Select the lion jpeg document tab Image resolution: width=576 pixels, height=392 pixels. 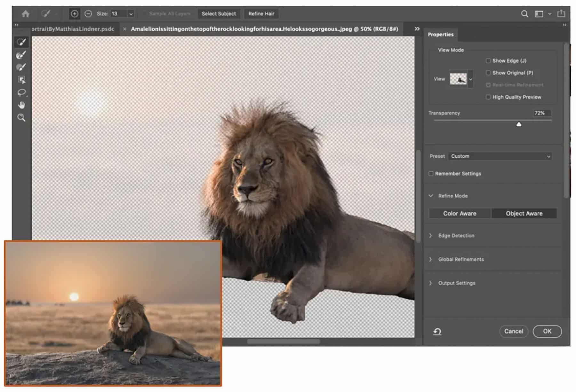pyautogui.click(x=262, y=29)
